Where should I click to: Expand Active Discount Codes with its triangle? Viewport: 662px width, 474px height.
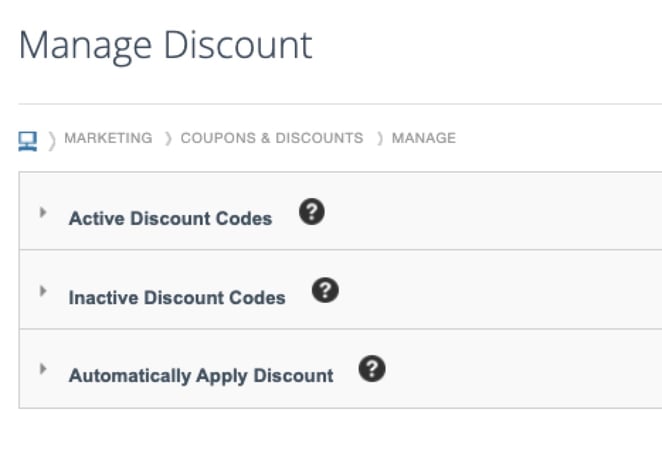coord(43,212)
